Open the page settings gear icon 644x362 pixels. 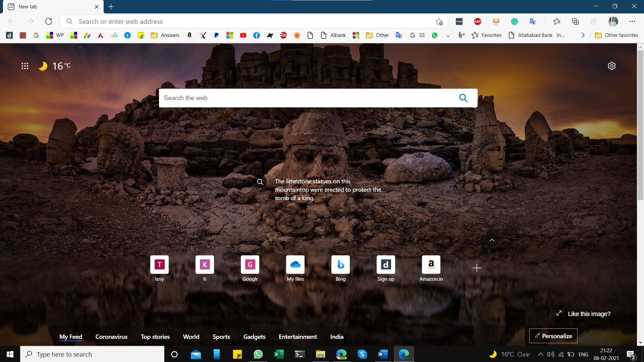pyautogui.click(x=611, y=66)
